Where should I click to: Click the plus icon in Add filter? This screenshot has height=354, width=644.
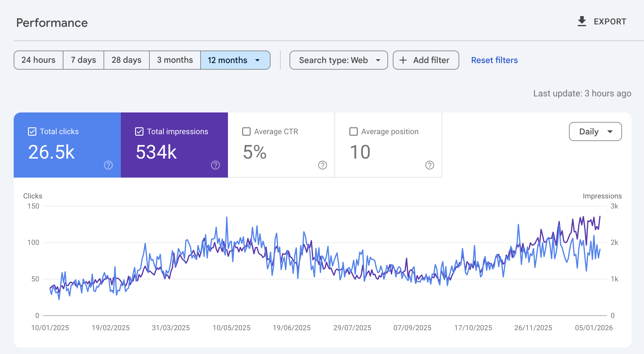tap(403, 60)
